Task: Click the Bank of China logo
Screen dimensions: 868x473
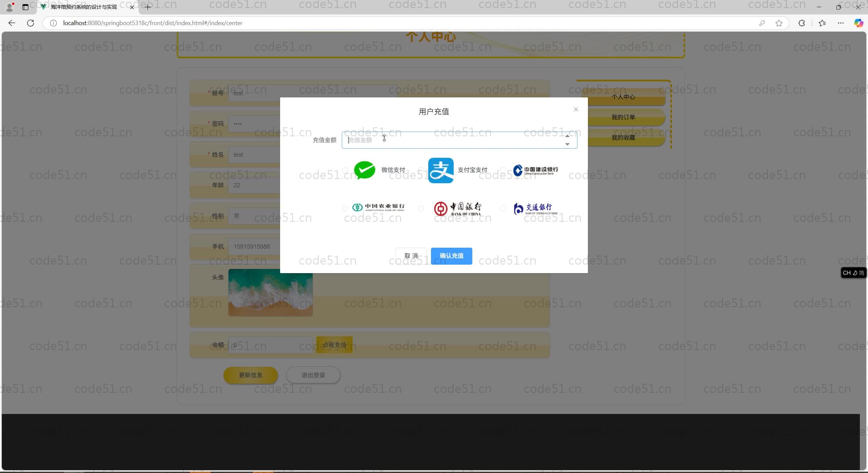Action: (x=457, y=208)
